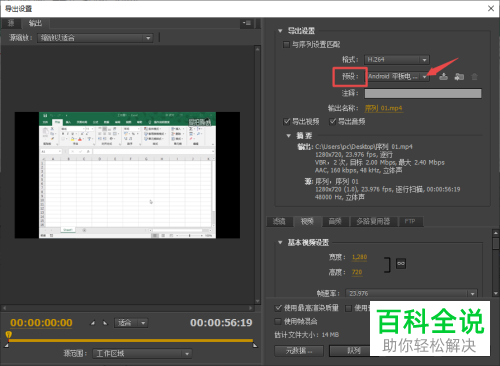Screen dimensions: 500x366
Task: Toggle the width-height aspect ratio link icon
Action: [x=401, y=264]
